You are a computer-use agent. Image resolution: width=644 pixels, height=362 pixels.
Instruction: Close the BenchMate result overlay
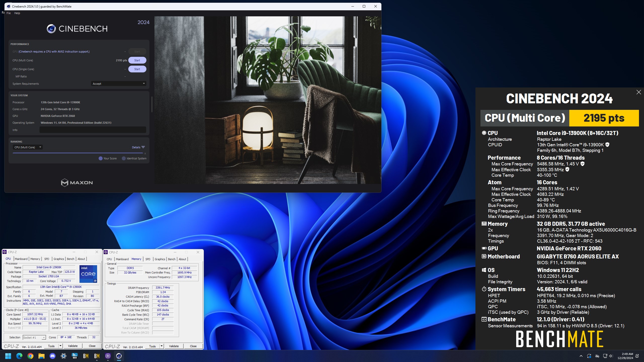[x=639, y=92]
